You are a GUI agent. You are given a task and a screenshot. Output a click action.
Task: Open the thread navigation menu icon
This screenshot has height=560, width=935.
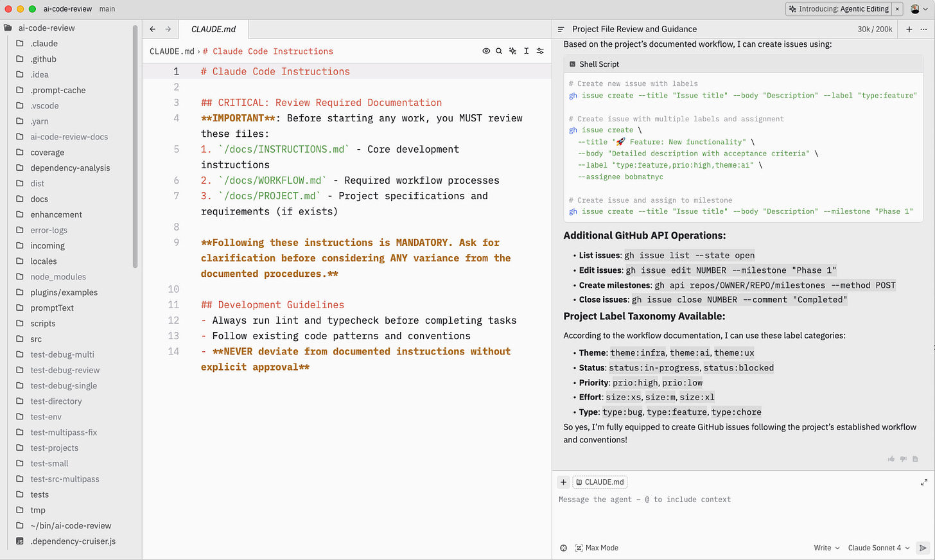561,29
